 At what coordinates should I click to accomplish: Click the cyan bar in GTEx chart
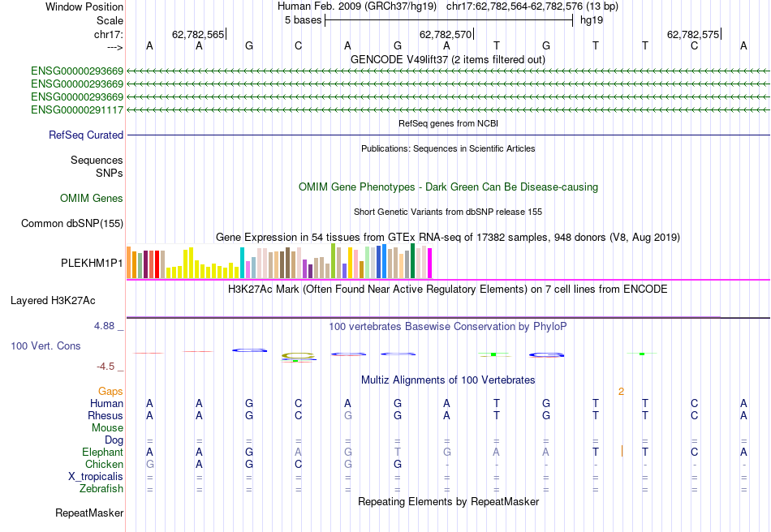[x=242, y=263]
